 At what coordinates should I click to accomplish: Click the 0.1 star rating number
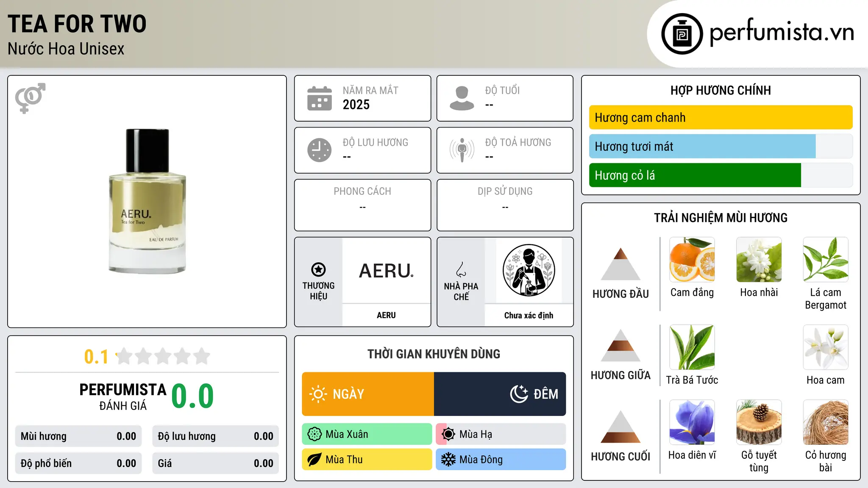(x=96, y=357)
